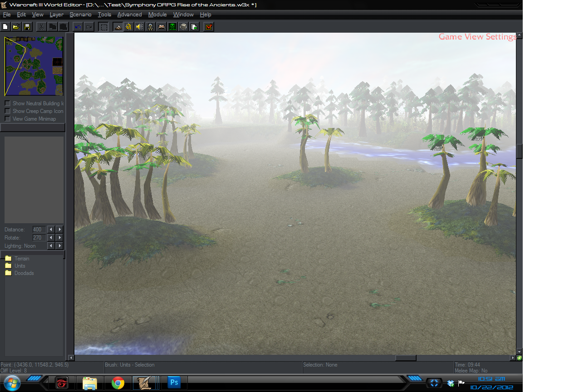The image size is (579, 392).
Task: Click the horizontal scrollbar thumb of the viewport
Action: pyautogui.click(x=406, y=358)
